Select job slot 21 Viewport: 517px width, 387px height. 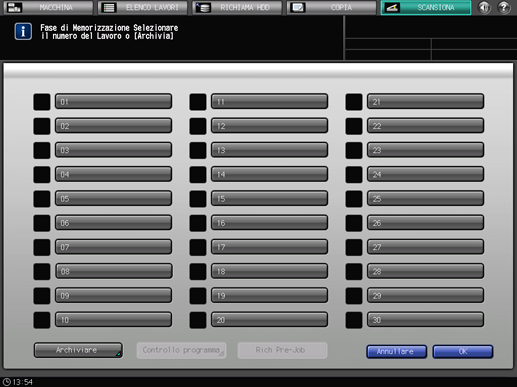(x=426, y=101)
